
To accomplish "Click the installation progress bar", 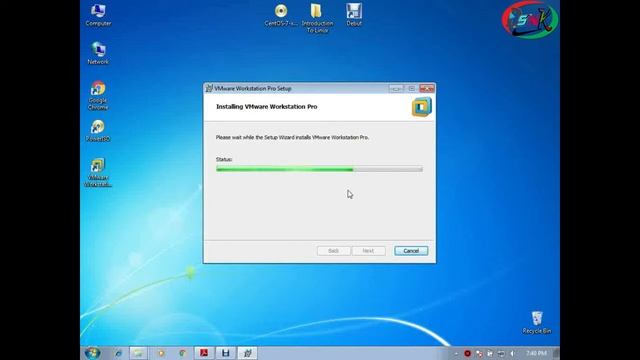I will 319,169.
